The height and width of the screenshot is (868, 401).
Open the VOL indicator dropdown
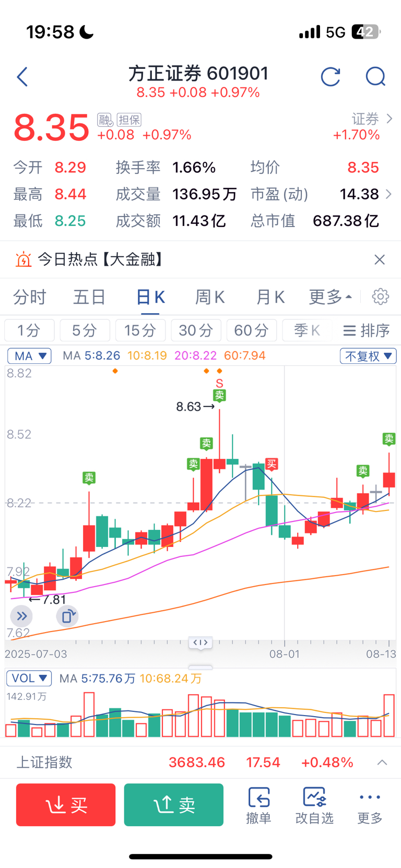[29, 678]
